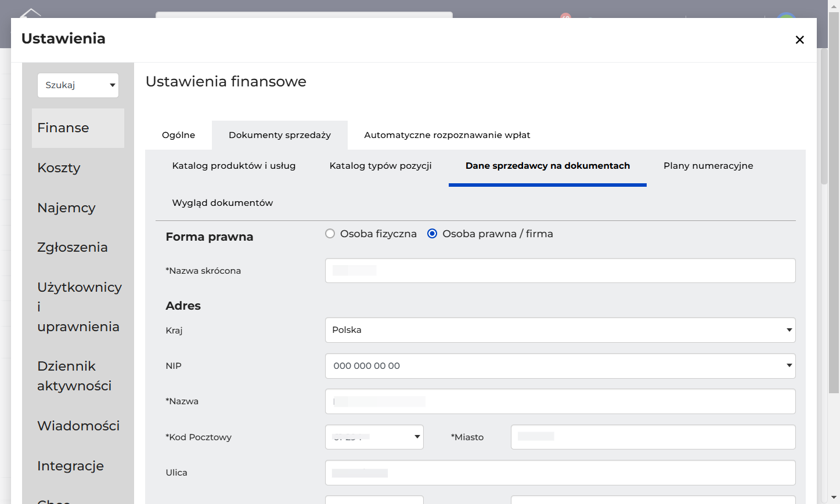Expand the NIP combo box arrow
840x504 pixels.
pos(789,365)
